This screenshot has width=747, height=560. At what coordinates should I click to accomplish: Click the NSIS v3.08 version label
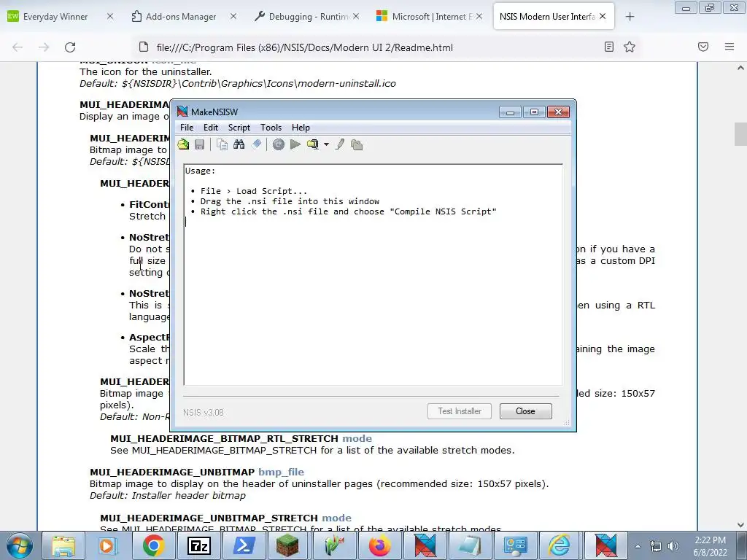click(x=204, y=413)
